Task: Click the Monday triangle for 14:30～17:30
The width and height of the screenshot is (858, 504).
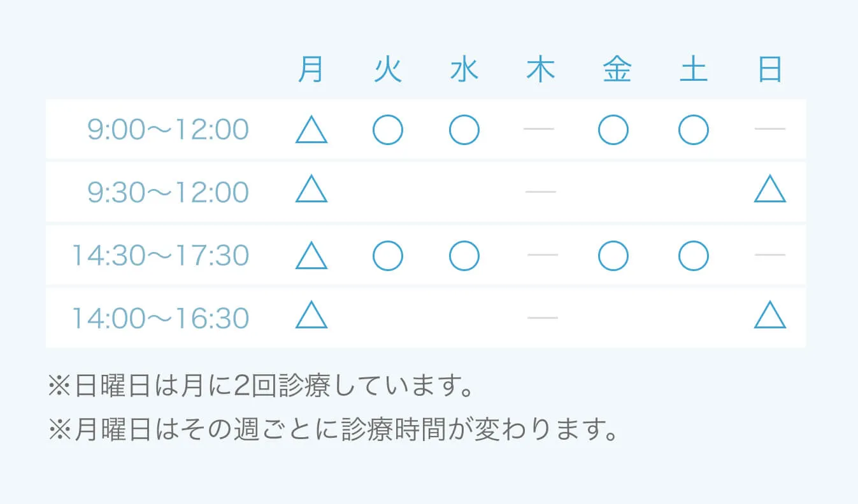Action: [311, 256]
